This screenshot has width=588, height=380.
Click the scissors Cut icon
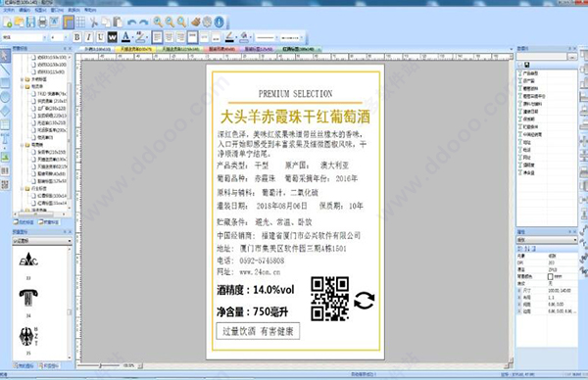[x=93, y=23]
